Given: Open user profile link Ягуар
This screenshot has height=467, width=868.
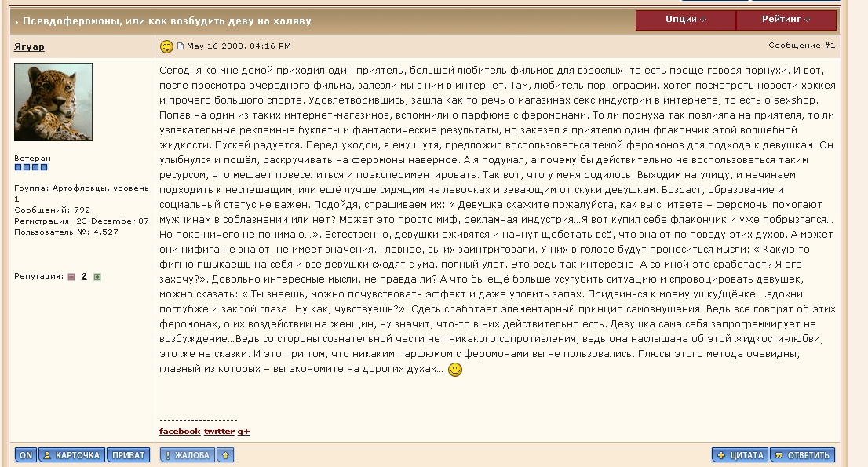Looking at the screenshot, I should point(29,47).
